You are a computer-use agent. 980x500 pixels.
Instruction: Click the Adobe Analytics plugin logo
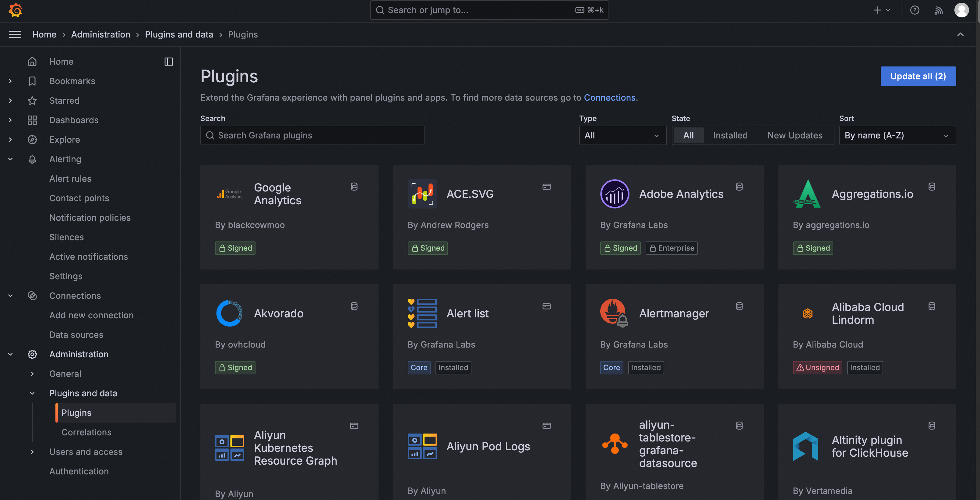click(x=614, y=194)
